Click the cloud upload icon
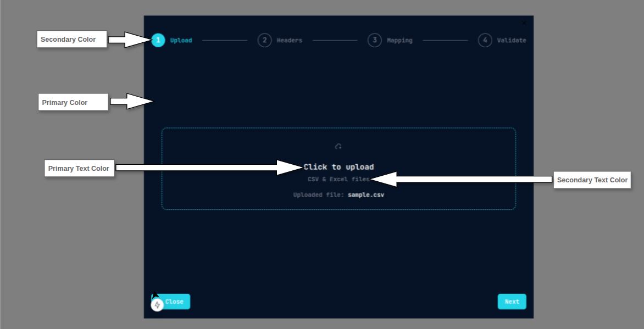The height and width of the screenshot is (329, 644). 338,147
